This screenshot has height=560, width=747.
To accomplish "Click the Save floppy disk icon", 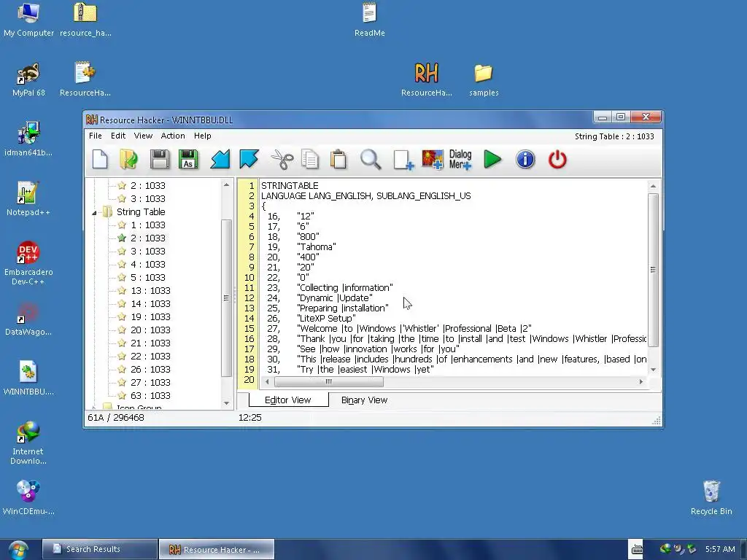I will [x=160, y=159].
